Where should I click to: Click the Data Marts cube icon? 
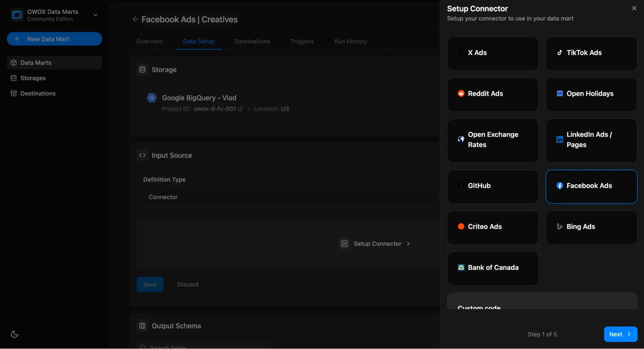click(14, 63)
